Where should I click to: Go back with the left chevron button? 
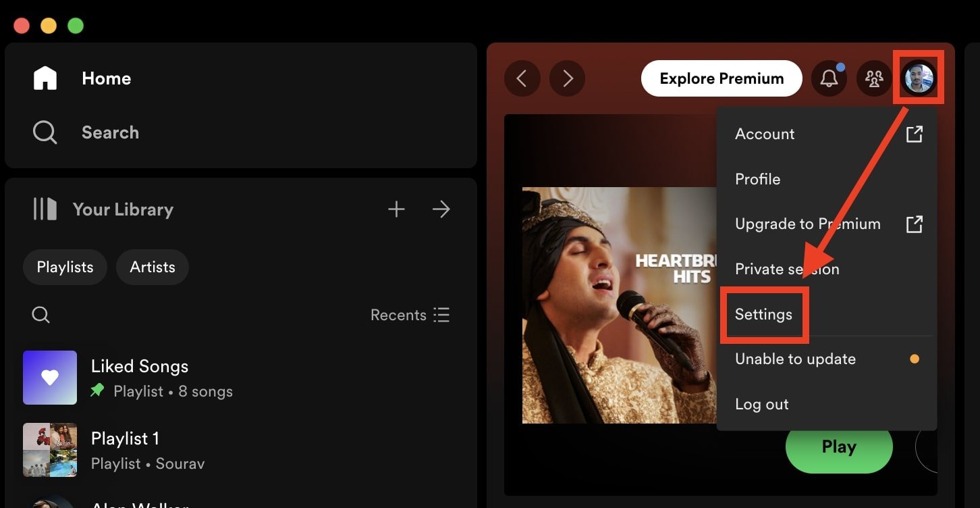[522, 78]
